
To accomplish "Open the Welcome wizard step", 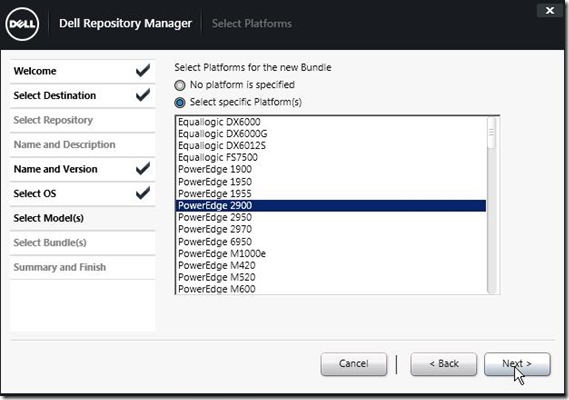I will (x=83, y=71).
